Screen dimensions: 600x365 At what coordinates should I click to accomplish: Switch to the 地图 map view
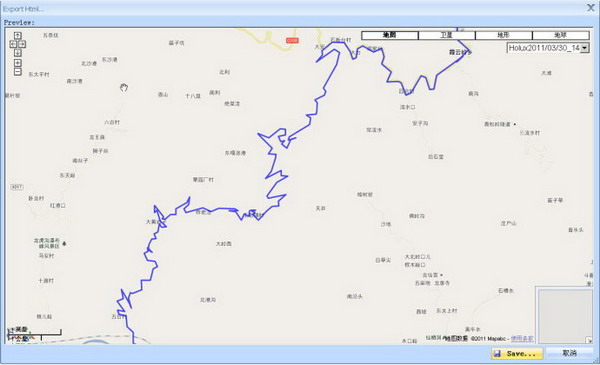click(390, 35)
